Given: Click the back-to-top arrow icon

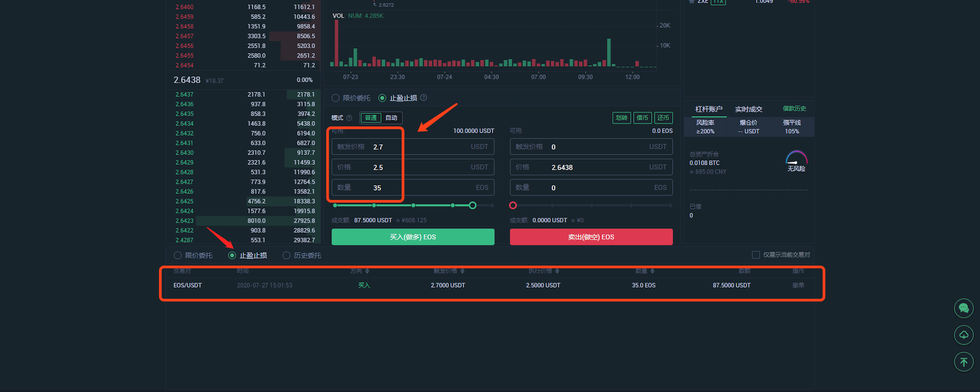Looking at the screenshot, I should tap(963, 362).
